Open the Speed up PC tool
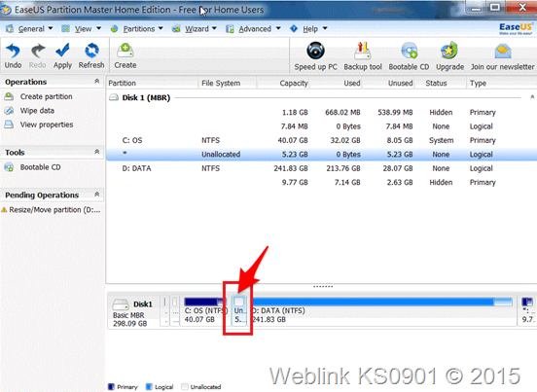Viewport: 537px width, 392px height. [315, 51]
